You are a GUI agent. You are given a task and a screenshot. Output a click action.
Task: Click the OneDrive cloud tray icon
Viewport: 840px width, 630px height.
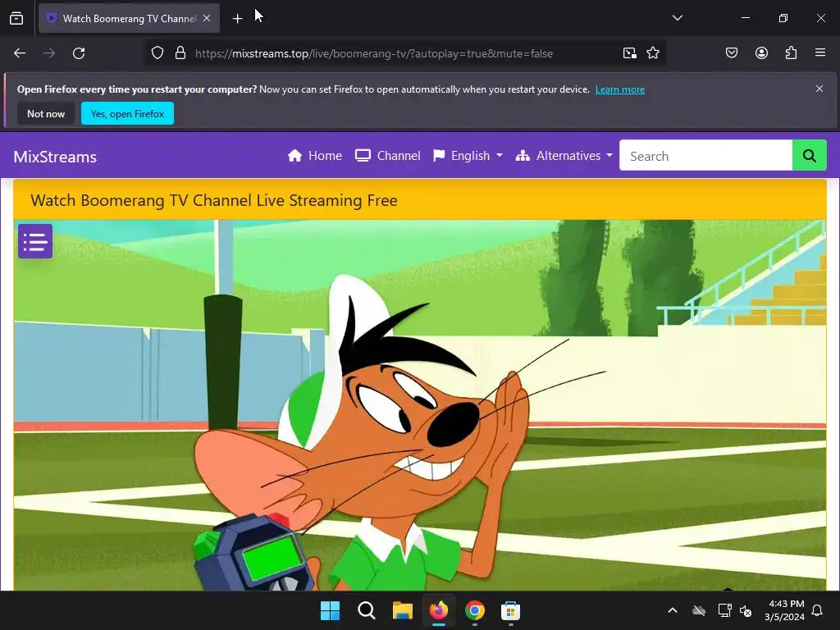699,610
